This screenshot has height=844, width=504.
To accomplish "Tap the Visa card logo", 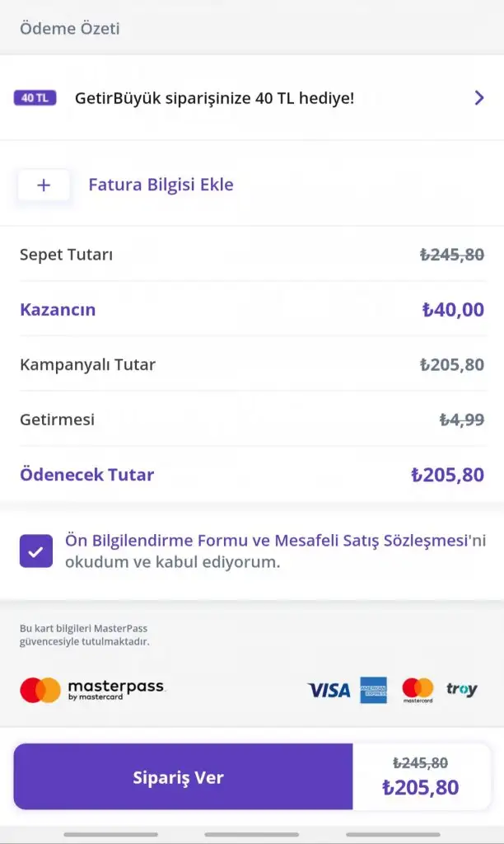I will pos(329,690).
